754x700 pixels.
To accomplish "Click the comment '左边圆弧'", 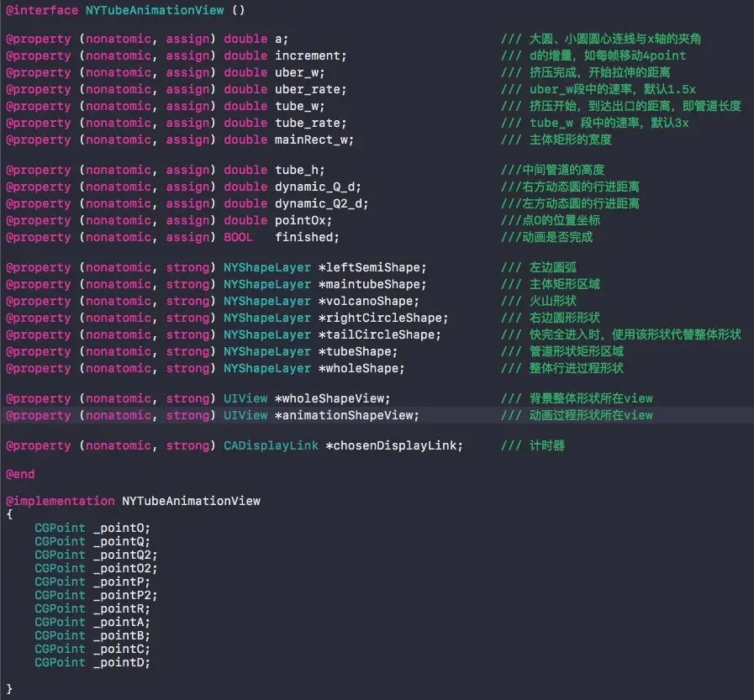I will click(553, 267).
